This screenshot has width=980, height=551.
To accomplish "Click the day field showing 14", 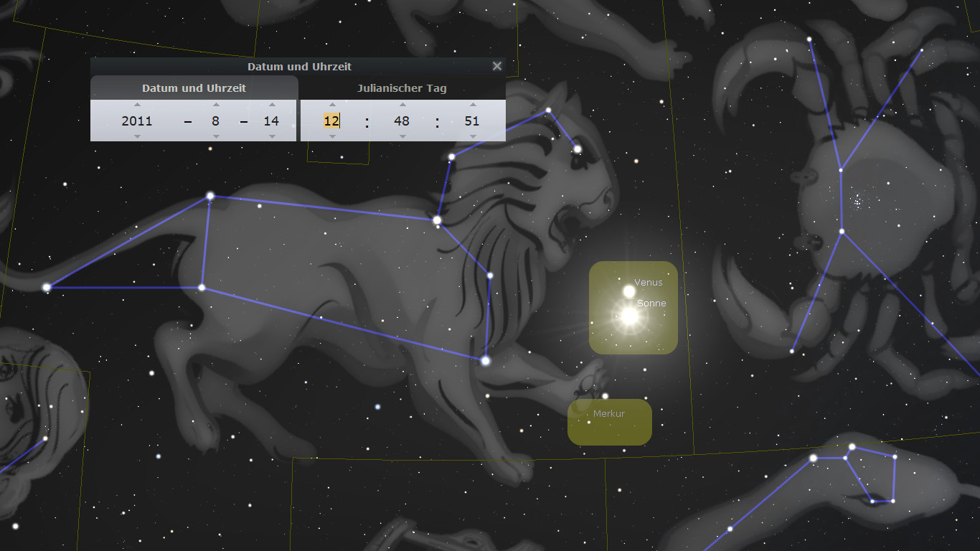I will click(x=271, y=121).
